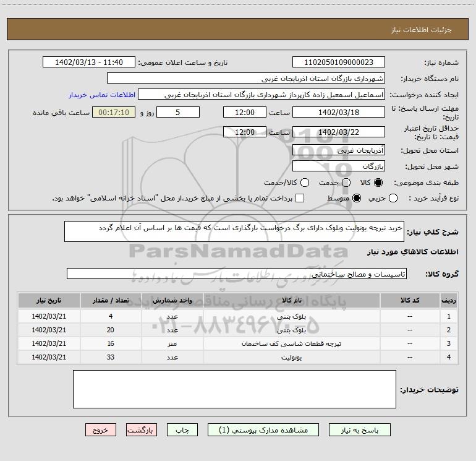The height and width of the screenshot is (461, 476).
Task: Click column header نام کالا
Action: pos(291,300)
